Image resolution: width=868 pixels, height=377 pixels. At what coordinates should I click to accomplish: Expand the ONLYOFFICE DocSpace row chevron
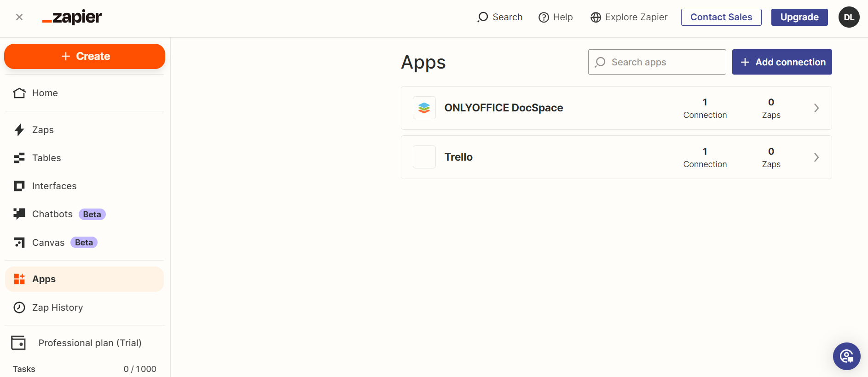point(816,108)
